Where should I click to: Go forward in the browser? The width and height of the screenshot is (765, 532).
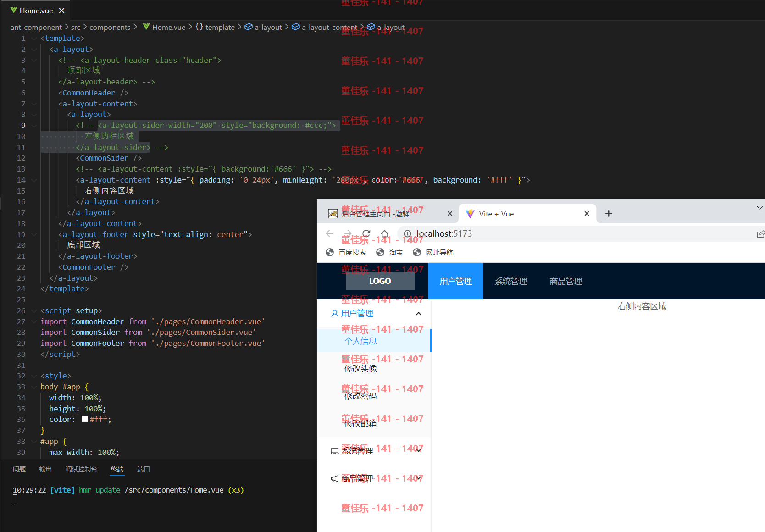[x=348, y=233]
